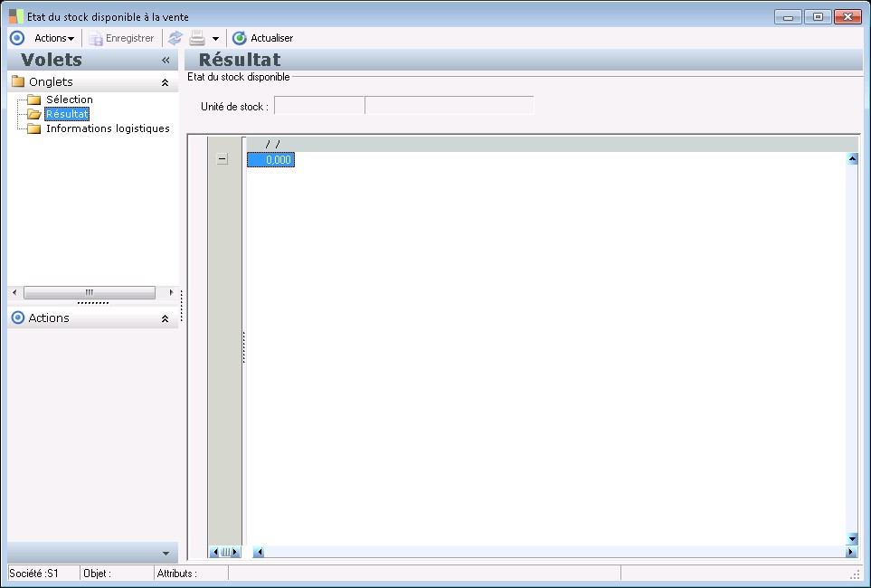871x588 pixels.
Task: Click the Volets tree horizontal scrollbar thumb
Action: tap(90, 292)
